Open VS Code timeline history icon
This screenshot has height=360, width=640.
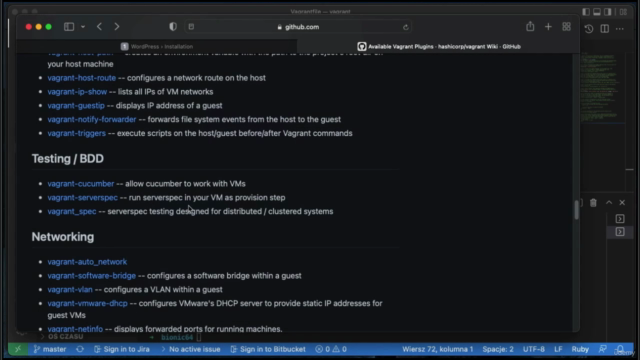(x=589, y=29)
